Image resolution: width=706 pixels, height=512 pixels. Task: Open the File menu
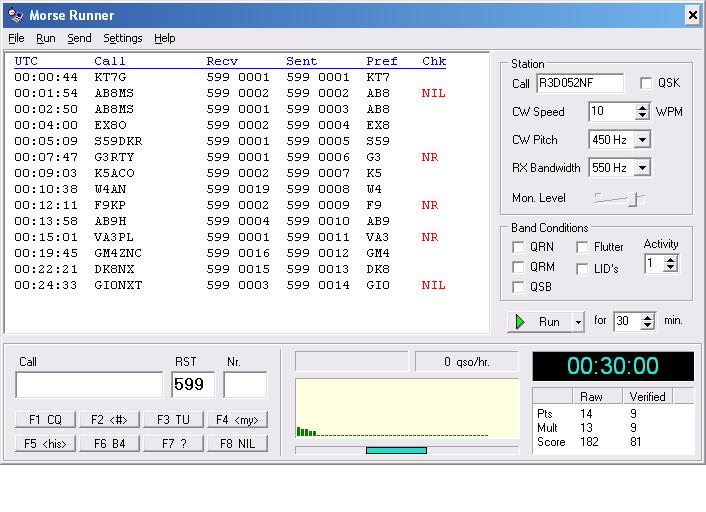(16, 38)
